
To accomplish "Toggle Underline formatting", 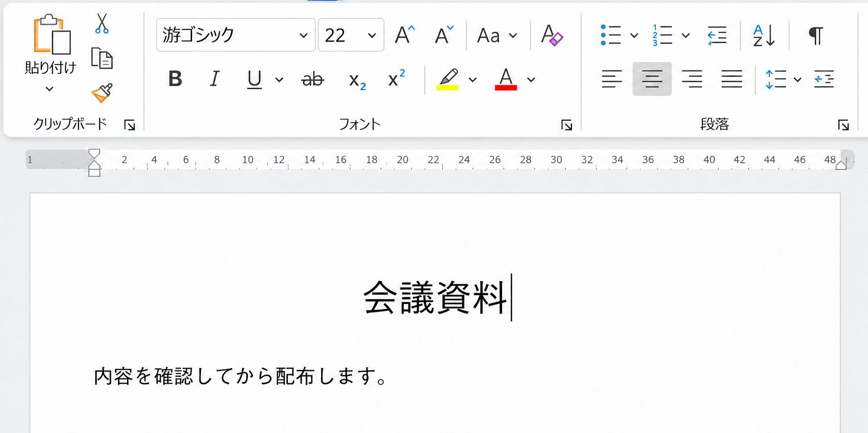I will 254,79.
